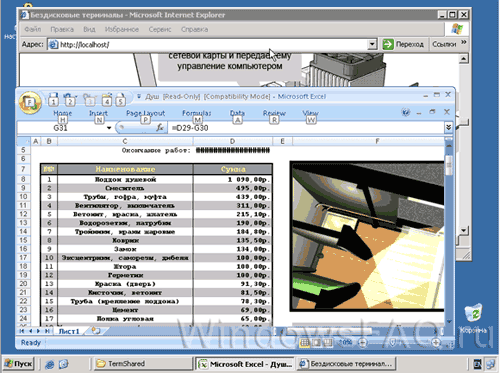Switch to Normal view in the status bar

pyautogui.click(x=305, y=342)
